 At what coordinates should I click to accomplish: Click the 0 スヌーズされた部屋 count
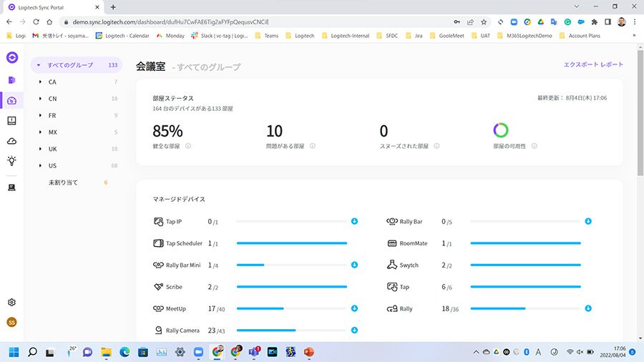tap(384, 132)
